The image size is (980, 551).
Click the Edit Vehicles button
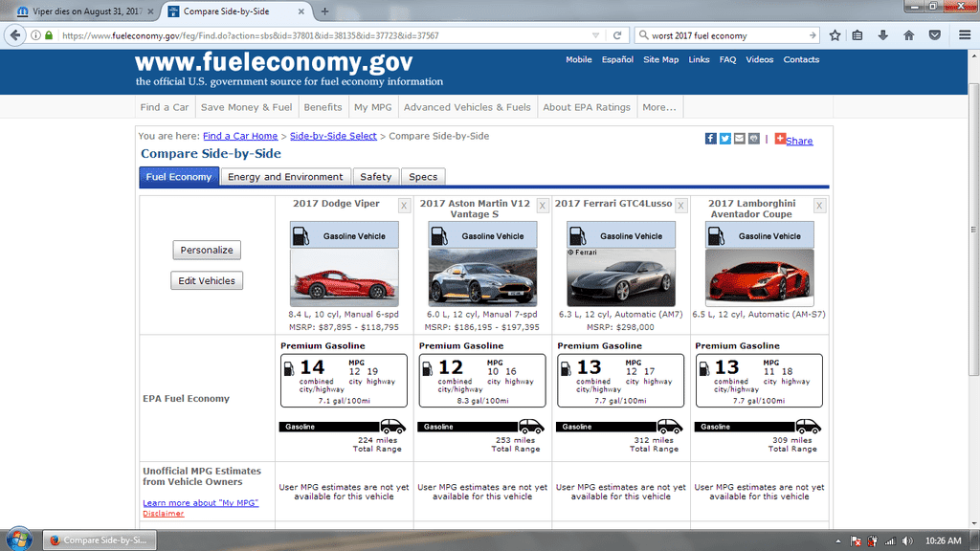coord(207,281)
